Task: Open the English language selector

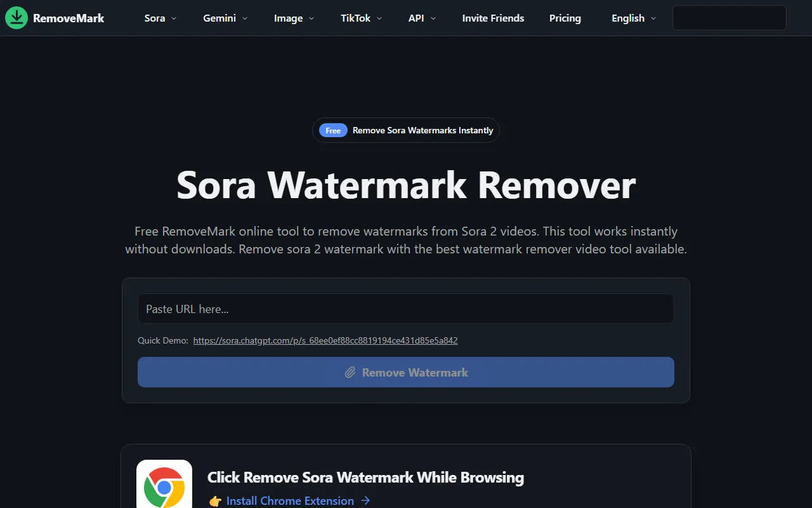Action: click(x=634, y=18)
